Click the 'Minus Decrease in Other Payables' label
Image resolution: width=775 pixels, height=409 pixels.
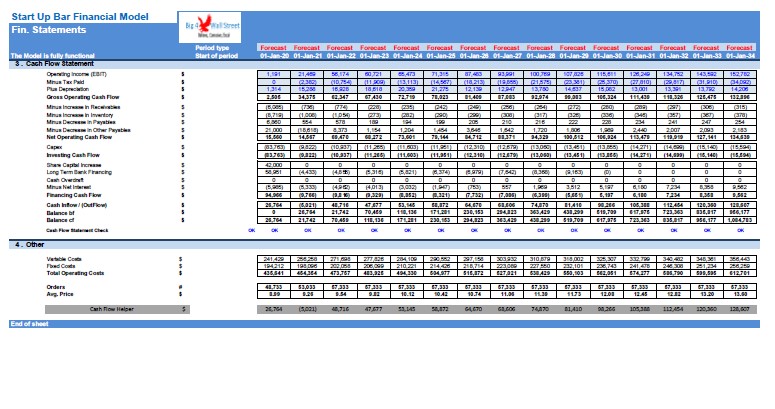point(88,130)
